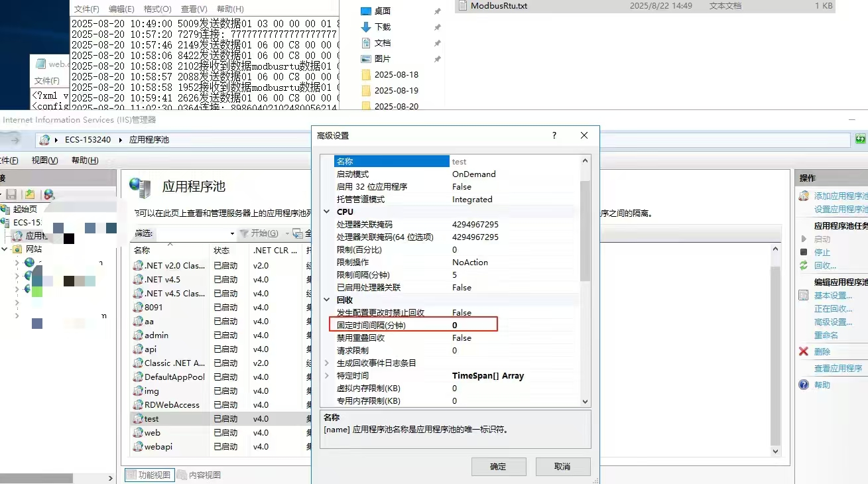Viewport: 868px width, 484px height.
Task: Open the 视图(V) menu in IIS Manager
Action: click(45, 160)
